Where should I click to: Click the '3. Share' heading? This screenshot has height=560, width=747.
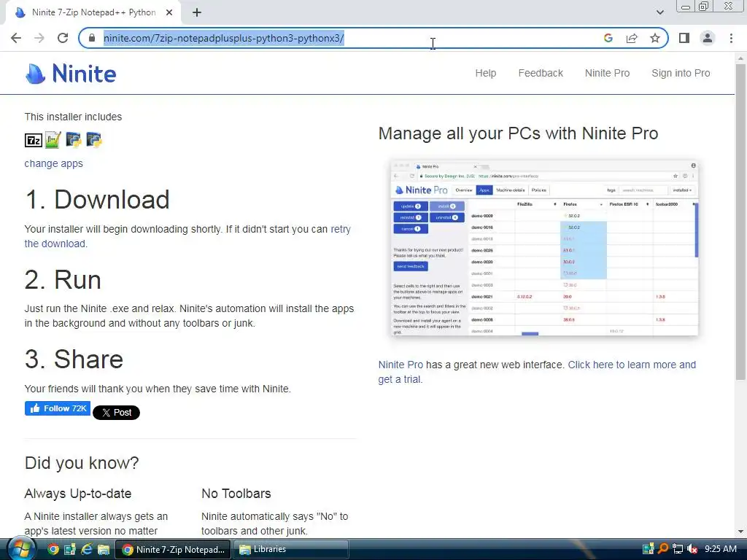[74, 359]
